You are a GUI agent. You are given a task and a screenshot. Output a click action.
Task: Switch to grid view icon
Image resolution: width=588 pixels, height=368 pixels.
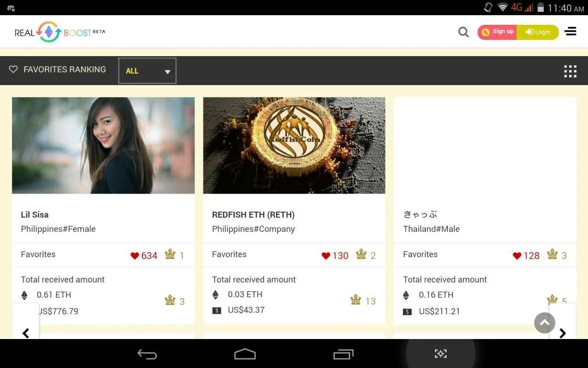(x=570, y=71)
